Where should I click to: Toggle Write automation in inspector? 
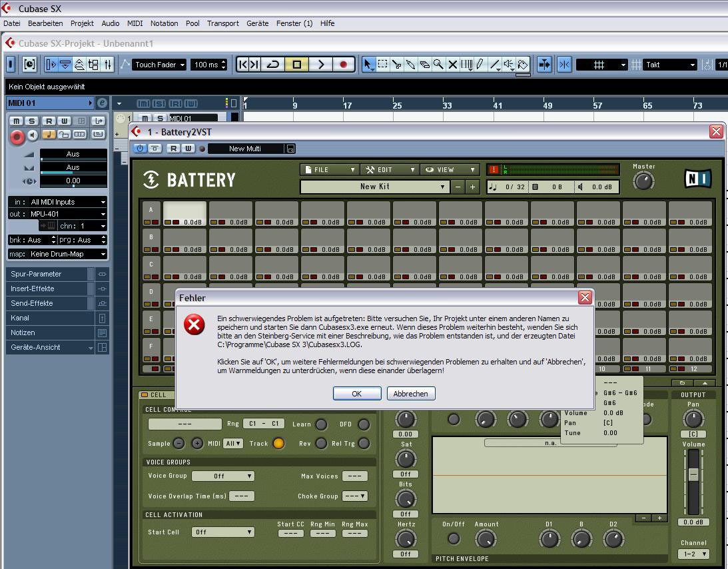[x=65, y=121]
